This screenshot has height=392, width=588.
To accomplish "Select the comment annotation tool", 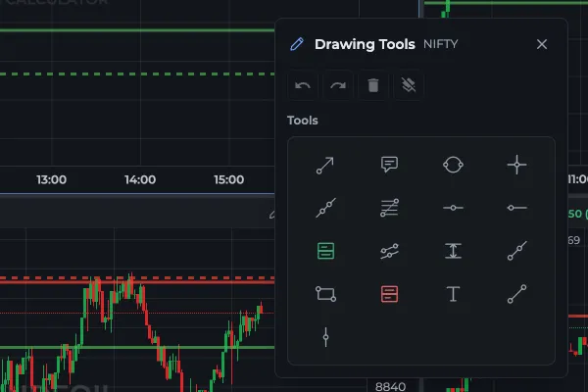I will point(389,165).
